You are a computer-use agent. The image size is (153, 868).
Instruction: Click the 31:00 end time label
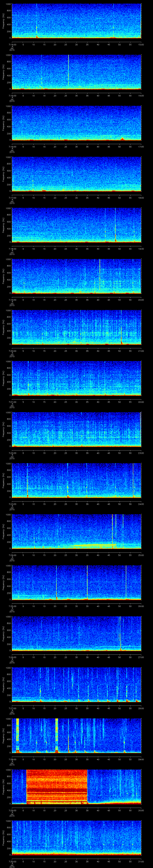(x=141, y=861)
